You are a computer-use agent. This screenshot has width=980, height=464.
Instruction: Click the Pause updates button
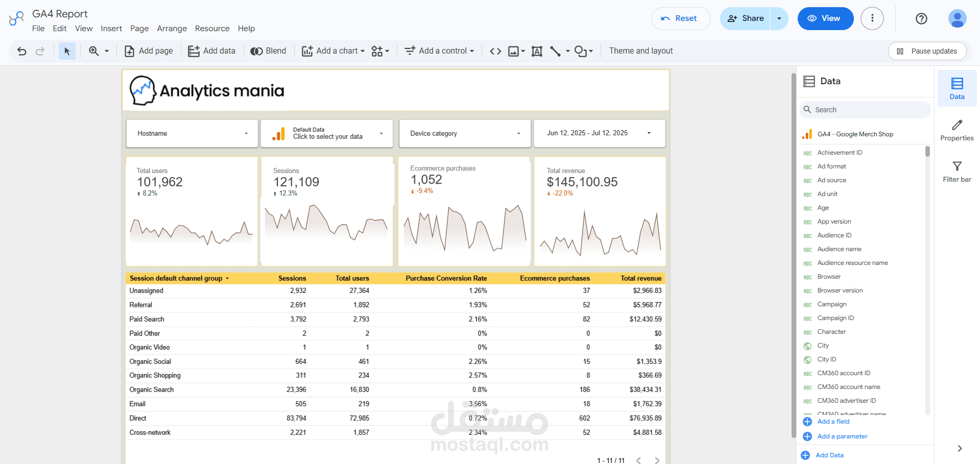[927, 51]
